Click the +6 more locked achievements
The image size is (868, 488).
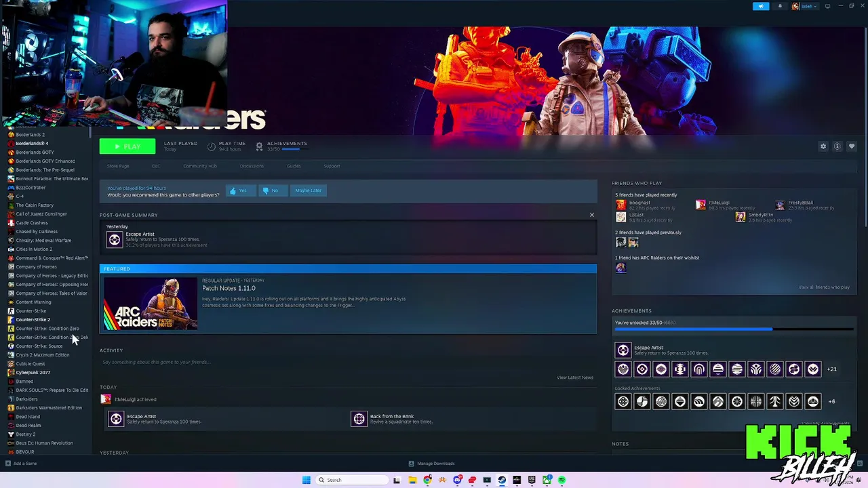(x=831, y=401)
